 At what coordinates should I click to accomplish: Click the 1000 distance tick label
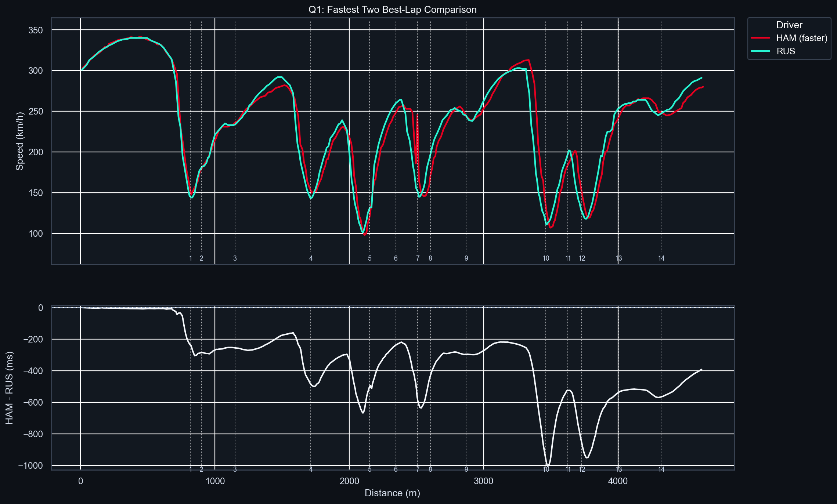(215, 481)
